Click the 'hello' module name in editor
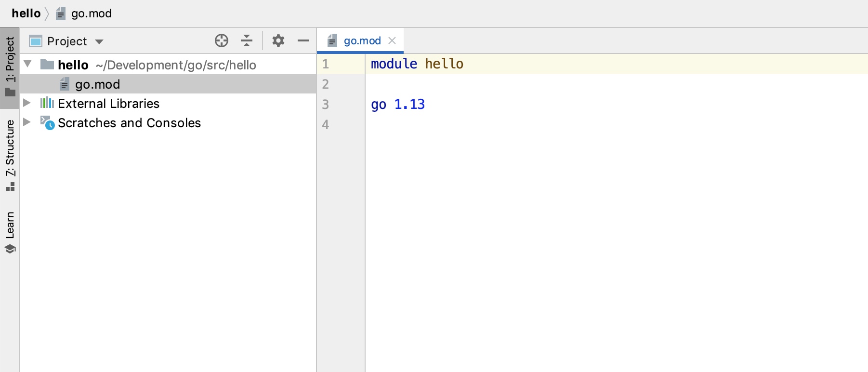The width and height of the screenshot is (868, 372). pos(444,64)
